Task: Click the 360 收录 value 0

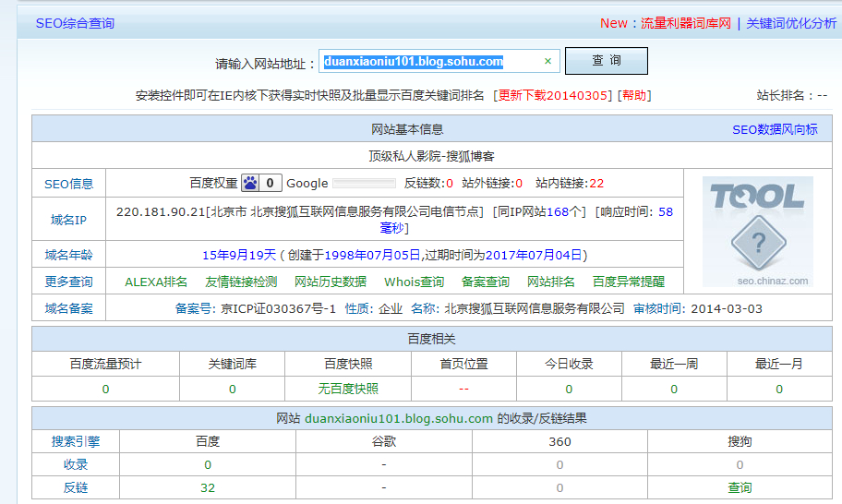Action: pyautogui.click(x=559, y=465)
